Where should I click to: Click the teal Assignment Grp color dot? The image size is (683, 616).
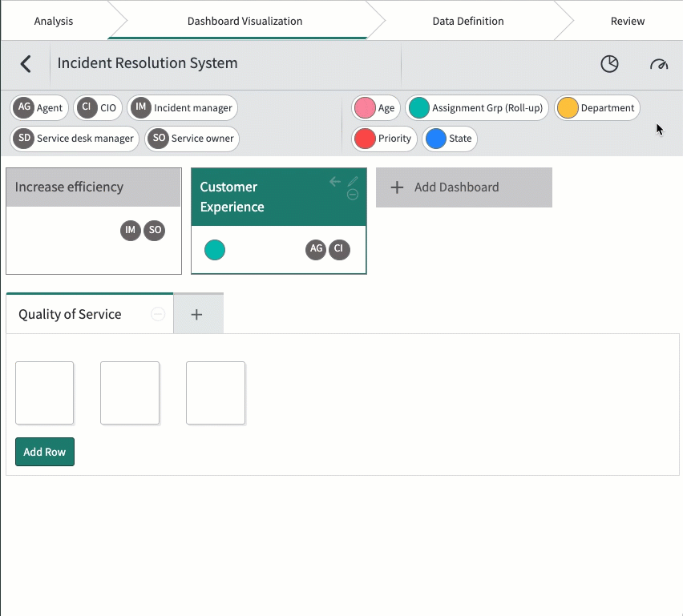[419, 107]
